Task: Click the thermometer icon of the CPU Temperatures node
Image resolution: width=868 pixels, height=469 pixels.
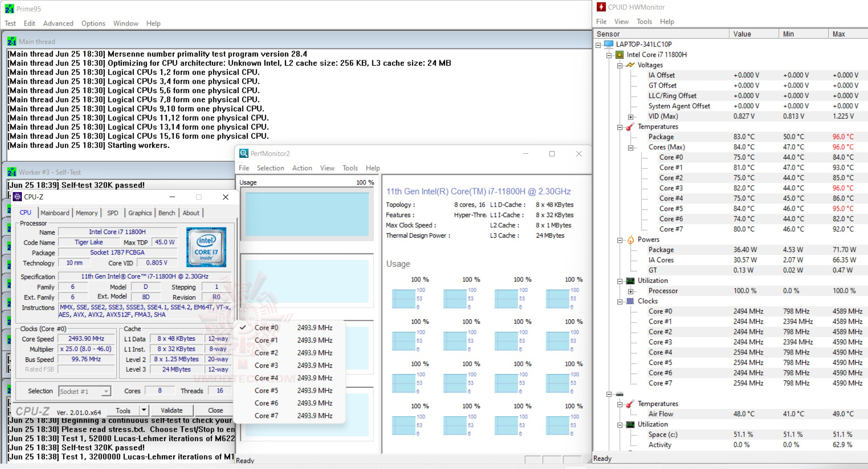Action: point(630,126)
